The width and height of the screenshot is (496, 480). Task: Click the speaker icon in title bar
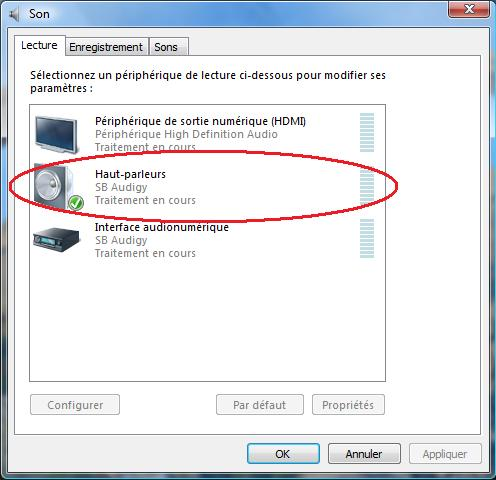point(15,14)
